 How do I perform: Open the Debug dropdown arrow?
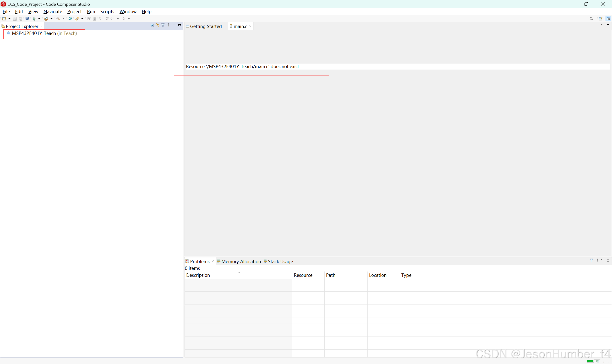coord(39,19)
